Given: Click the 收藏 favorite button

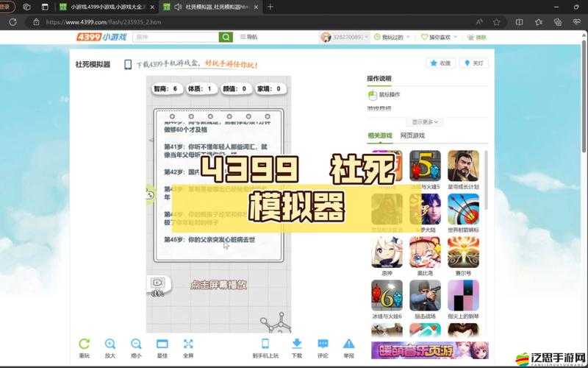Looking at the screenshot, I should coord(440,63).
